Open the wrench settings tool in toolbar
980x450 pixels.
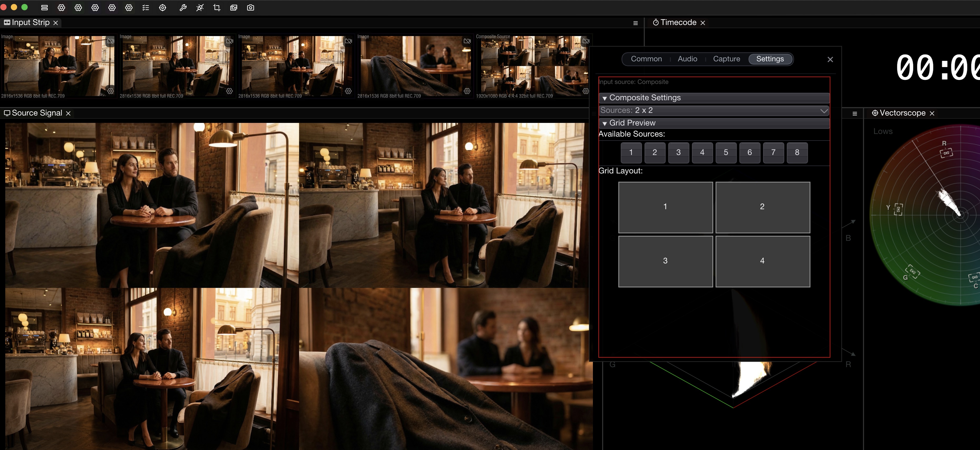click(x=183, y=8)
